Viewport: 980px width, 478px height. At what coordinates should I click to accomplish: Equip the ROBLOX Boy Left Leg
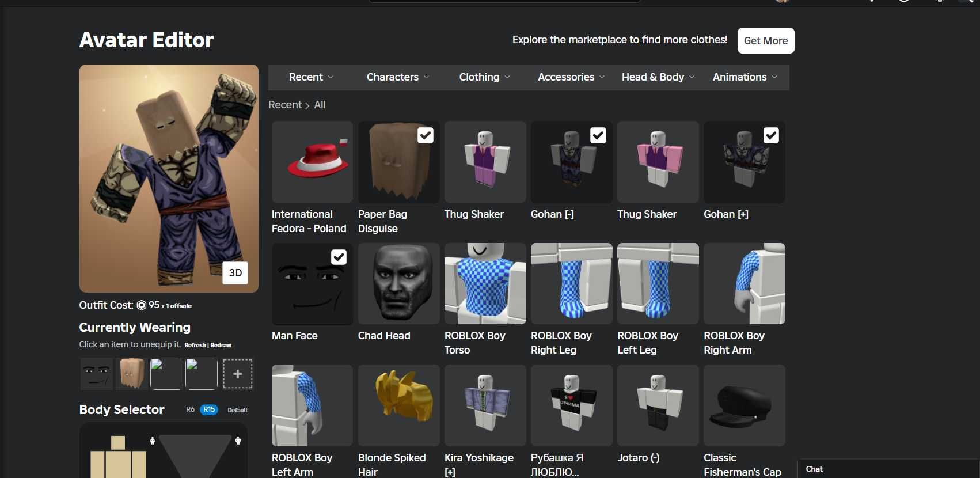658,284
